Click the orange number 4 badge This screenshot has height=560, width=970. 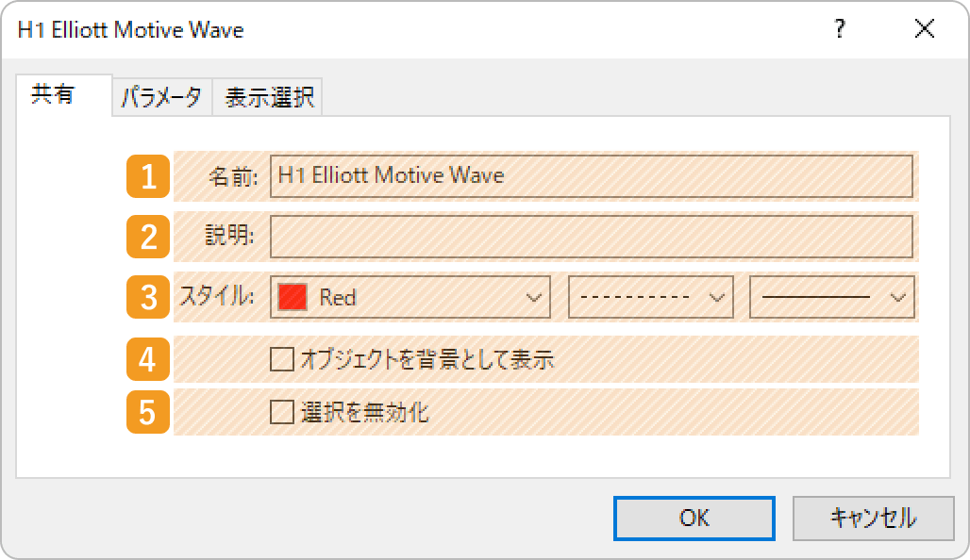(x=148, y=359)
